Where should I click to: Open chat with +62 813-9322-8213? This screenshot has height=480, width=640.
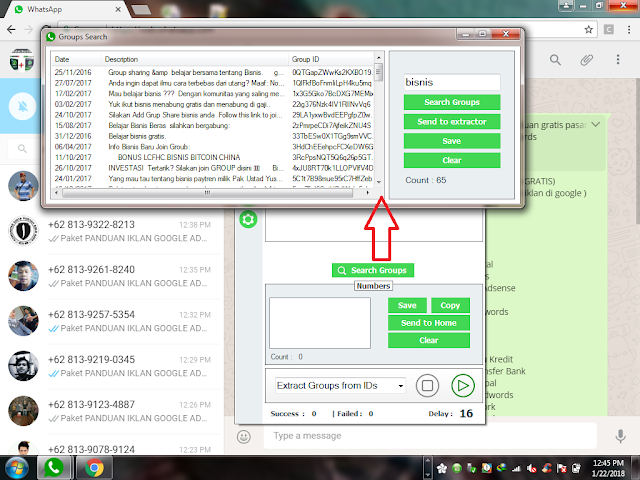tap(112, 231)
